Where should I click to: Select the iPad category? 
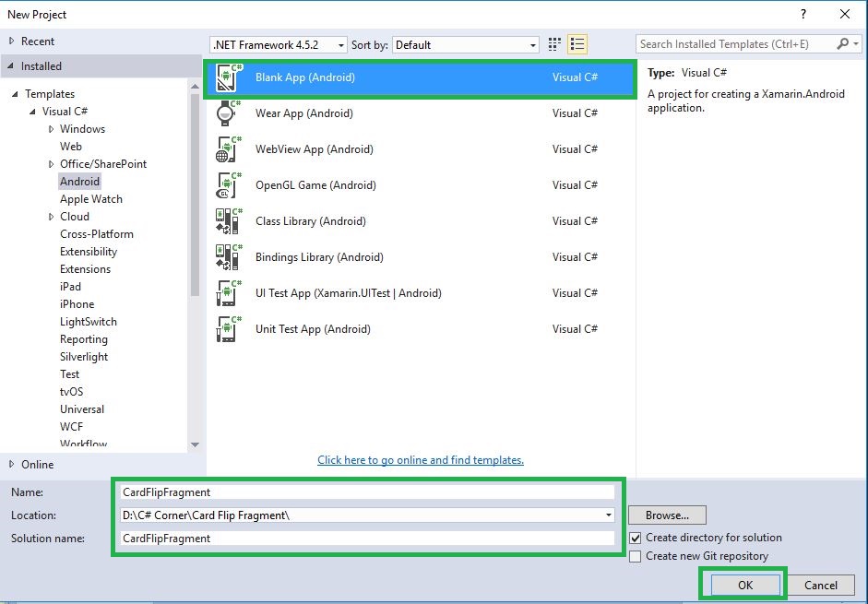pyautogui.click(x=70, y=287)
